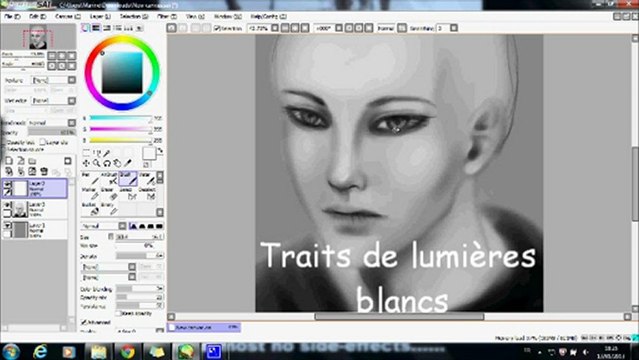Show the swatches panel icon
Screen dimensions: 639x360
pyautogui.click(x=128, y=28)
